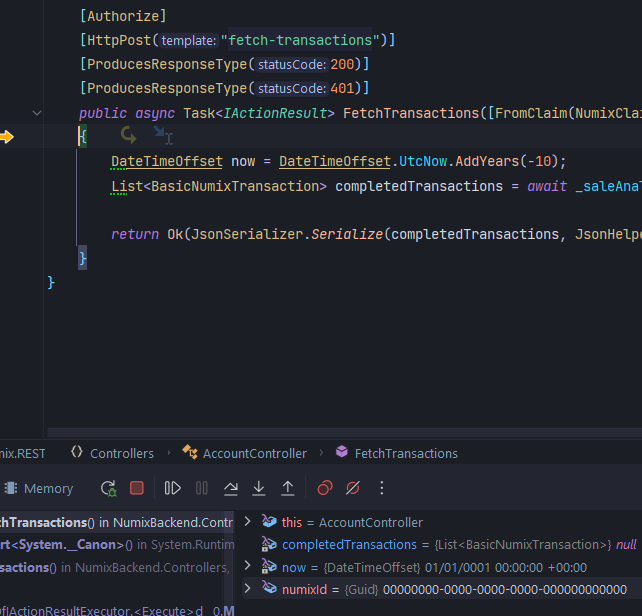Click the AccountController breadcrumb
The width and height of the screenshot is (642, 616).
click(x=255, y=453)
